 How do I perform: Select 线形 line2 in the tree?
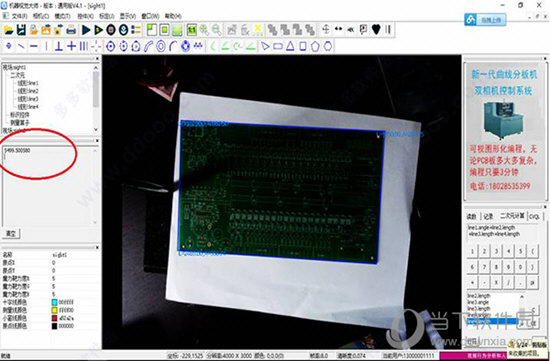coord(28,91)
